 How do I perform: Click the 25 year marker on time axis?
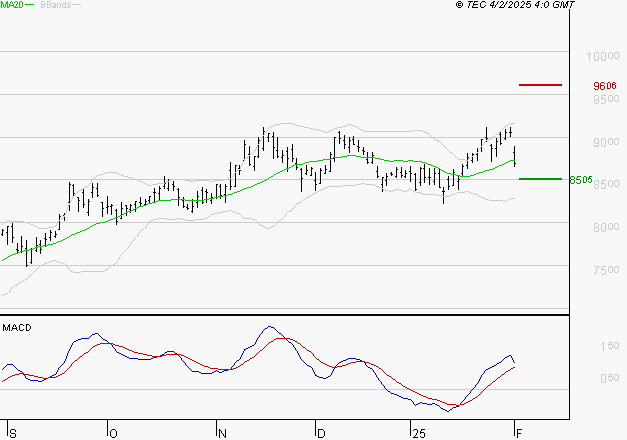419,434
